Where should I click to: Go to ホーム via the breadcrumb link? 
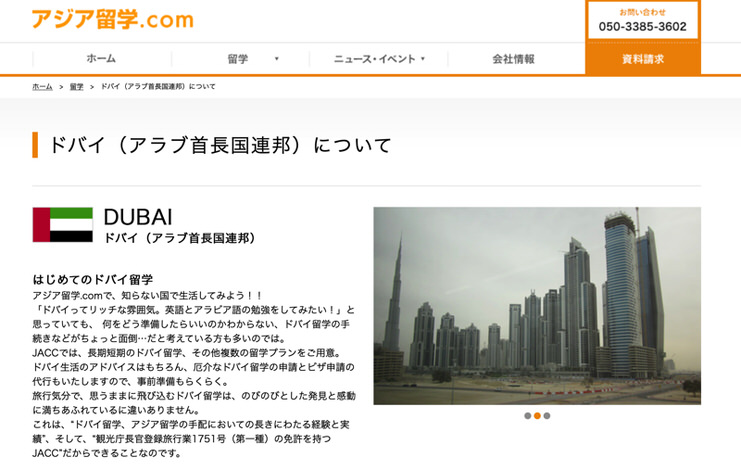(x=42, y=87)
